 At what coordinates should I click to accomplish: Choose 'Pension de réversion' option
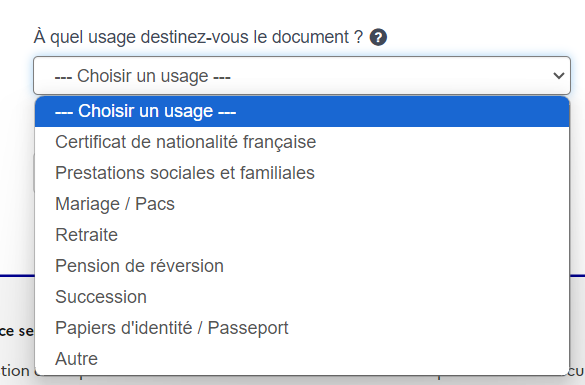[x=302, y=266]
